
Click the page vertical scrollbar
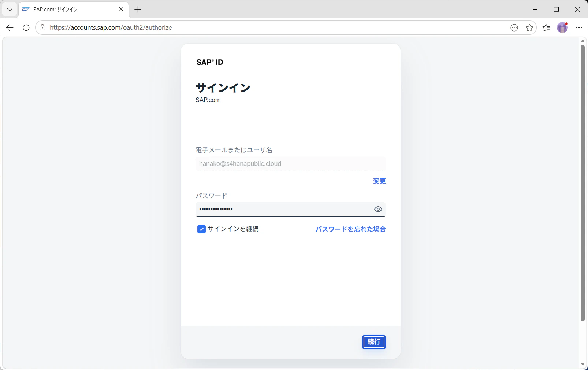click(x=583, y=183)
